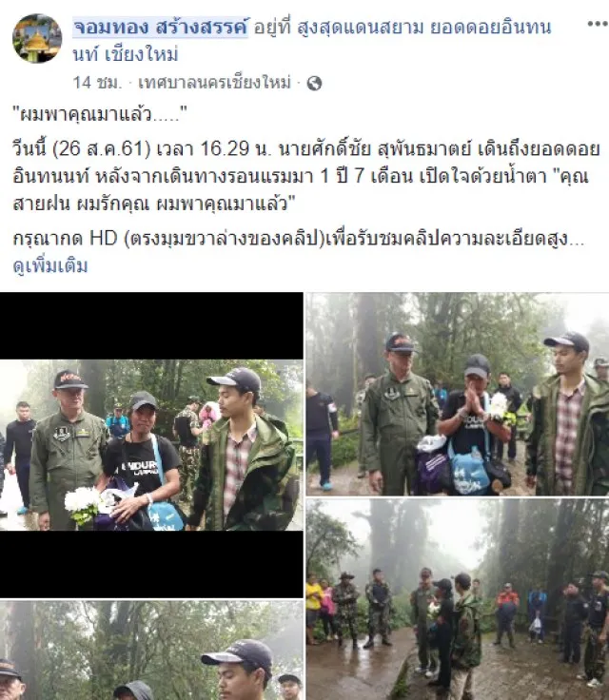Open the letterboxed video thumbnail with flowers
This screenshot has height=700, width=609.
point(151,445)
